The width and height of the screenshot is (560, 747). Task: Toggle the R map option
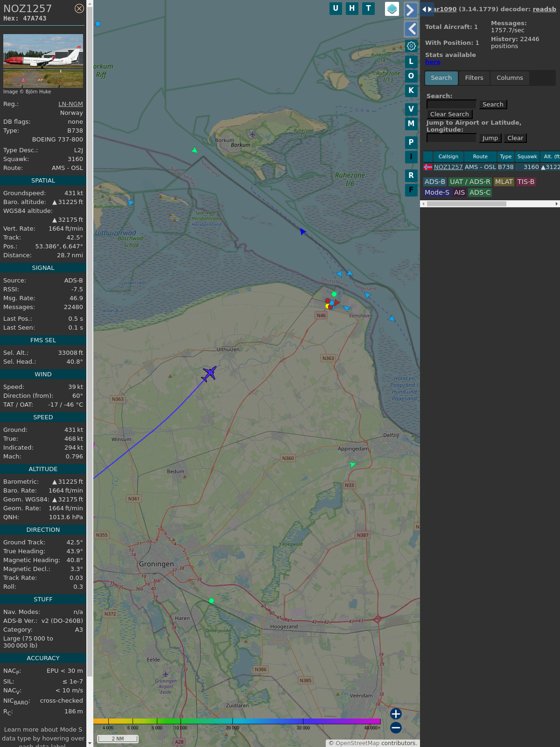pos(411,176)
